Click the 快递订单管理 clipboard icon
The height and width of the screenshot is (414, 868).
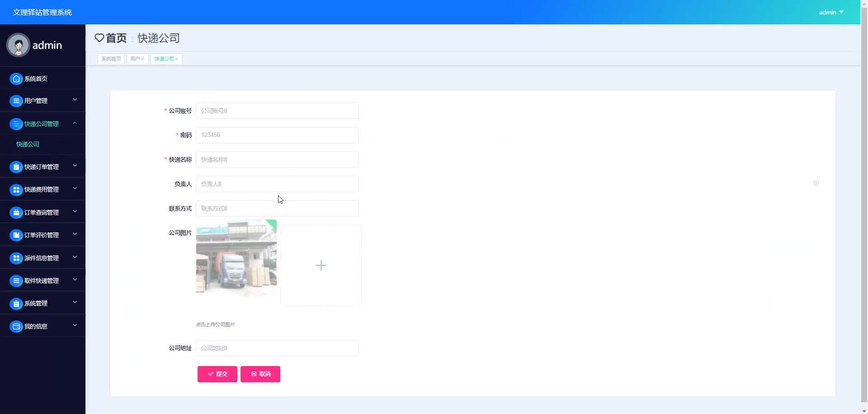[x=16, y=167]
